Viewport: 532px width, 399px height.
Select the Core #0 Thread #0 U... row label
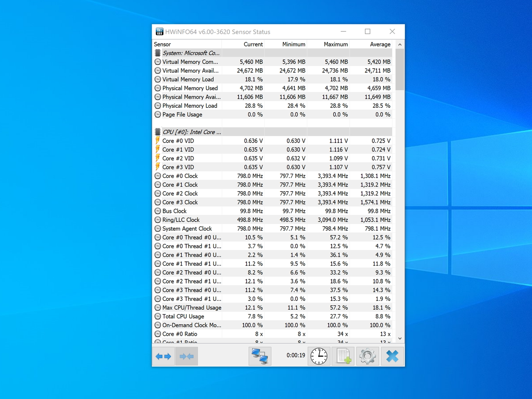[192, 237]
